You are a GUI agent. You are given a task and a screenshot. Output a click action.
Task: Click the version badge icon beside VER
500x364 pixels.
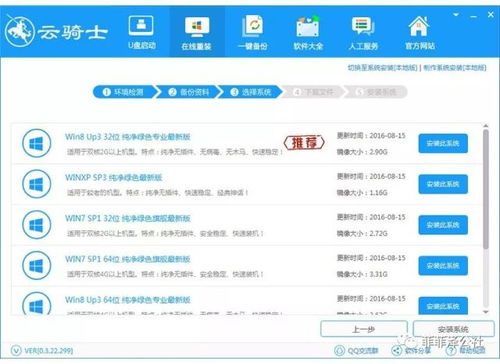16,351
